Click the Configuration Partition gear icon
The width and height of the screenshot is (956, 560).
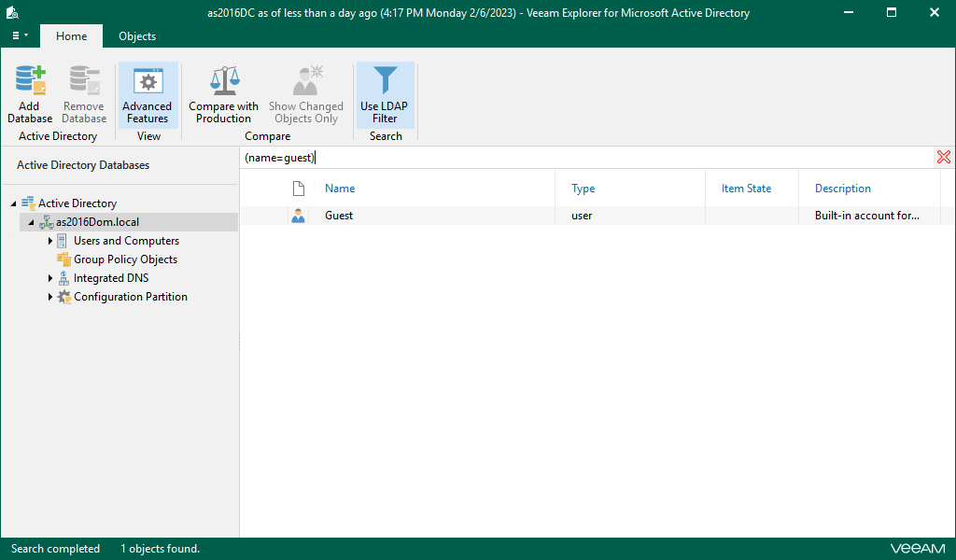64,298
